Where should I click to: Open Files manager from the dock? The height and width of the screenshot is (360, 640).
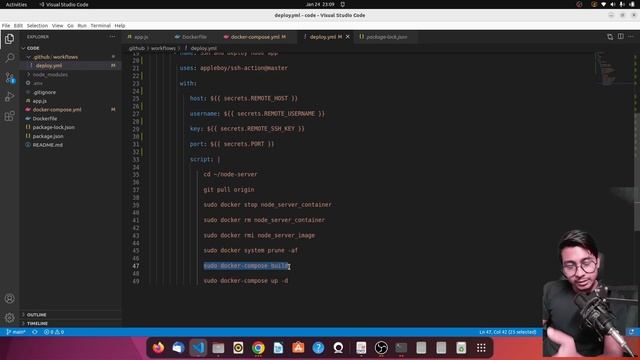[218, 348]
